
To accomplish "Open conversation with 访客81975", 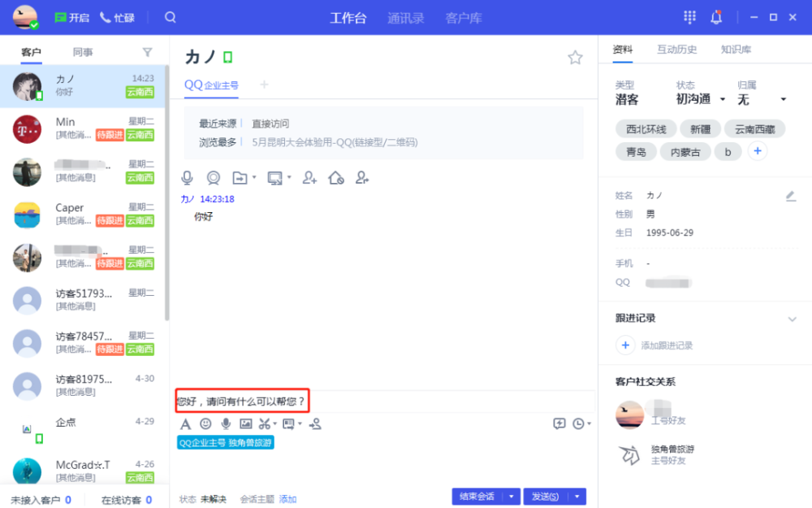I will [x=83, y=385].
